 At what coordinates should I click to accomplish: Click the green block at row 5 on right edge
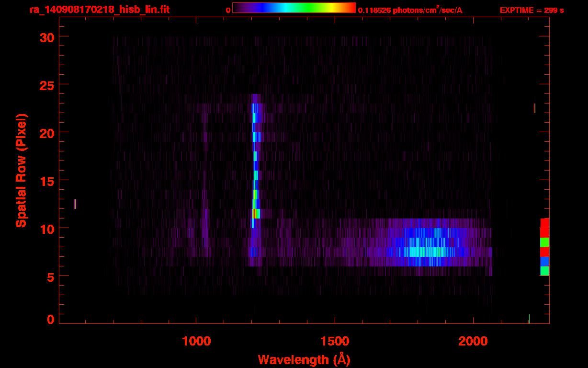point(544,271)
